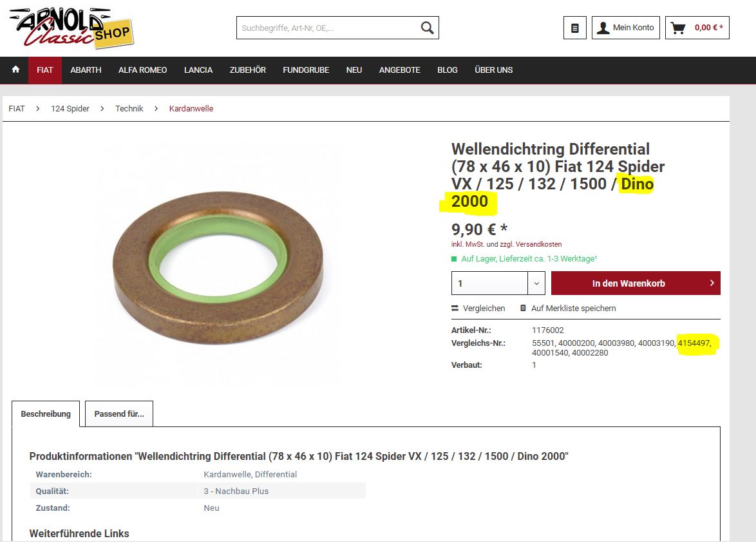Switch to the Passend für... tab

pos(119,414)
